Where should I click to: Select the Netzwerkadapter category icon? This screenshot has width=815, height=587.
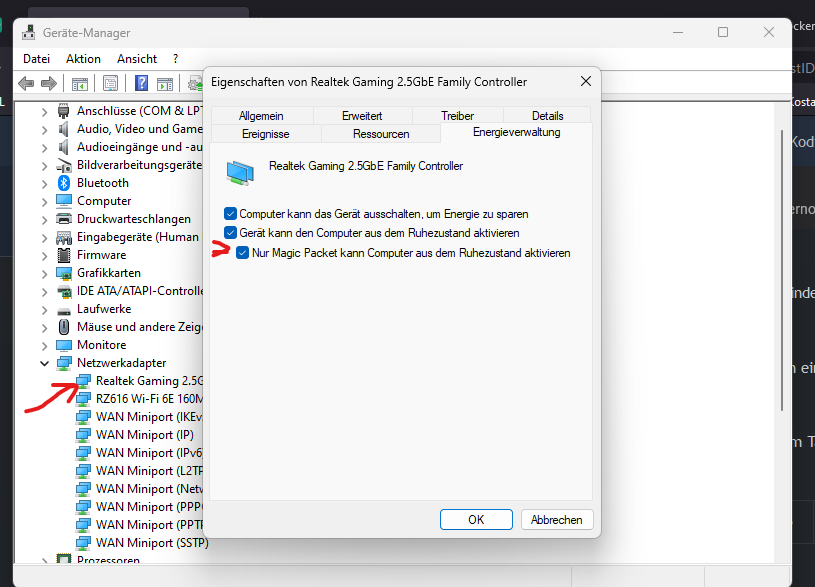[64, 363]
